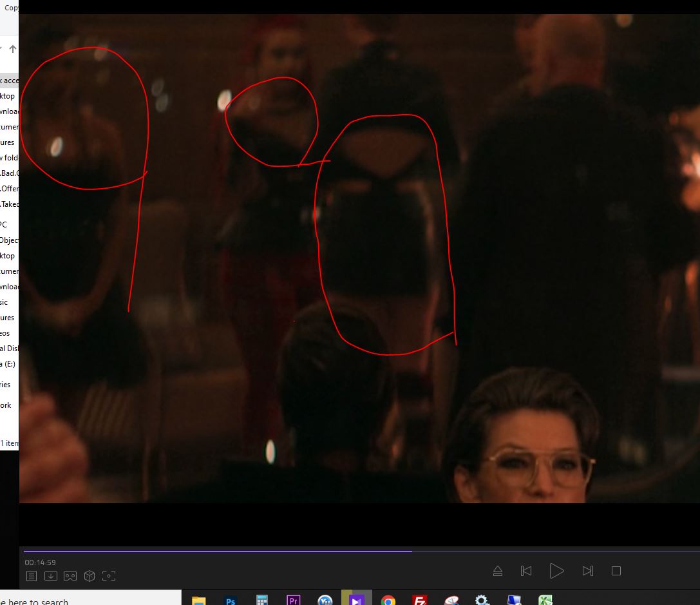700x605 pixels.
Task: Click the eject/open file icon
Action: click(x=497, y=571)
